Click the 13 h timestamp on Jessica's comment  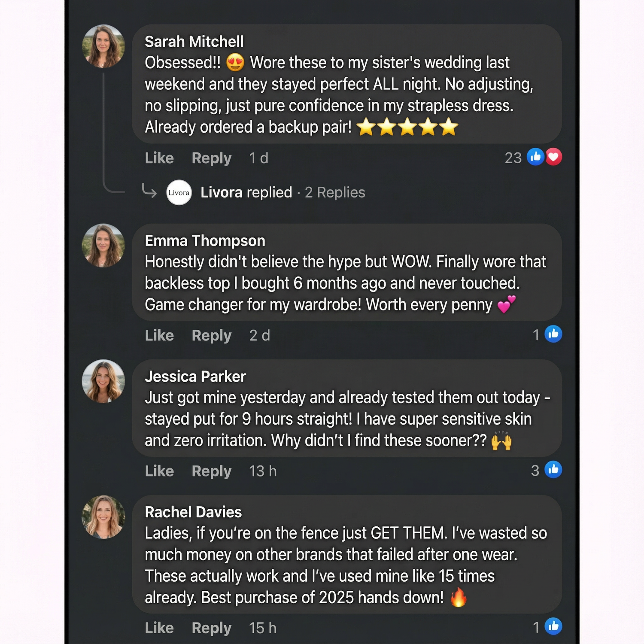pyautogui.click(x=263, y=471)
